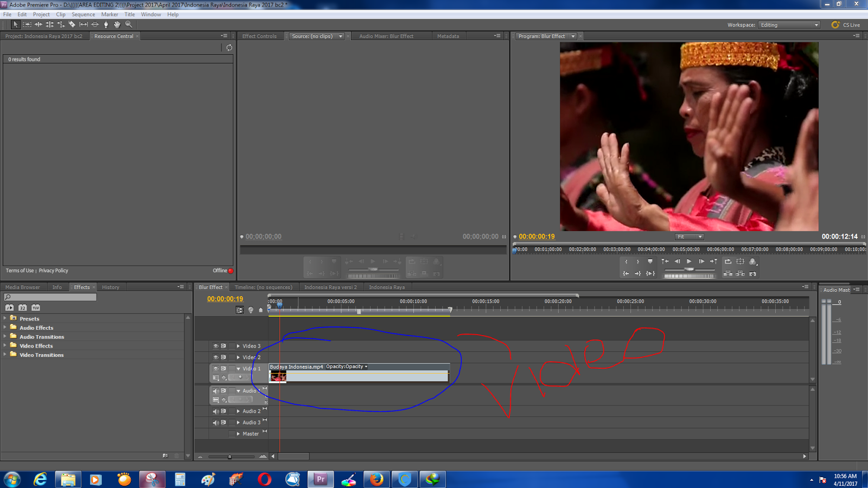Switch to the Indonesia Raya timeline tab

click(387, 287)
